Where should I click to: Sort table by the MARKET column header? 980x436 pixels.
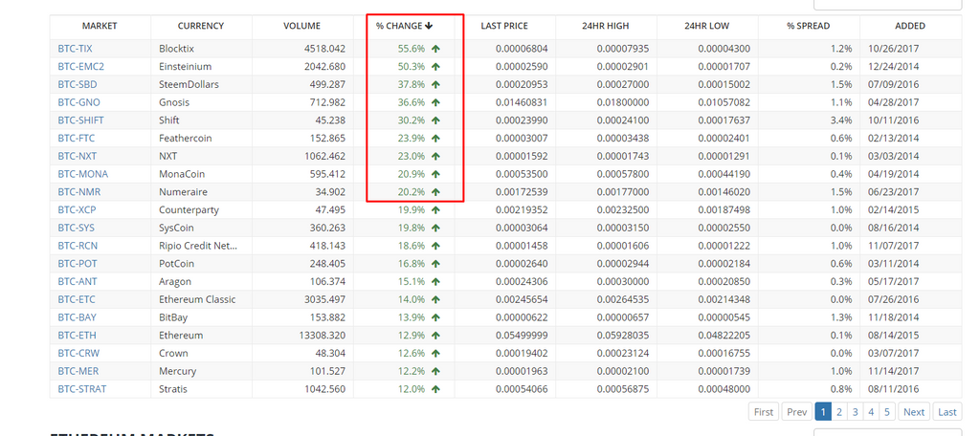(x=100, y=26)
